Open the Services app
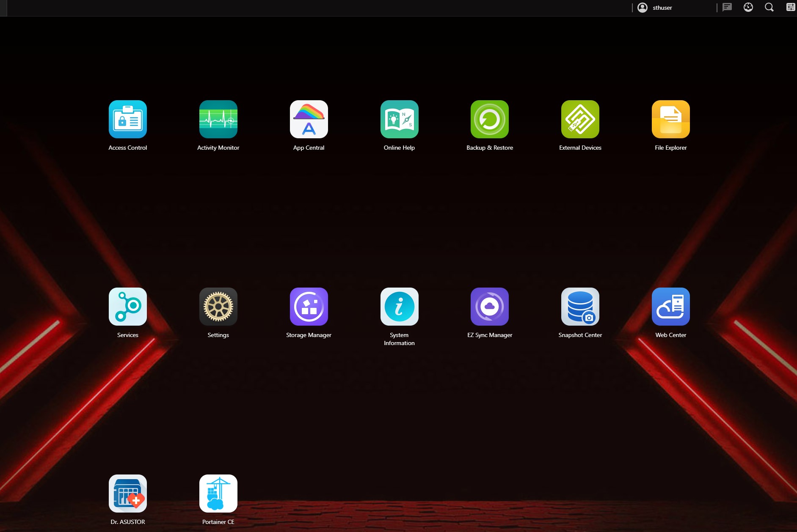This screenshot has height=532, width=797. (x=128, y=307)
